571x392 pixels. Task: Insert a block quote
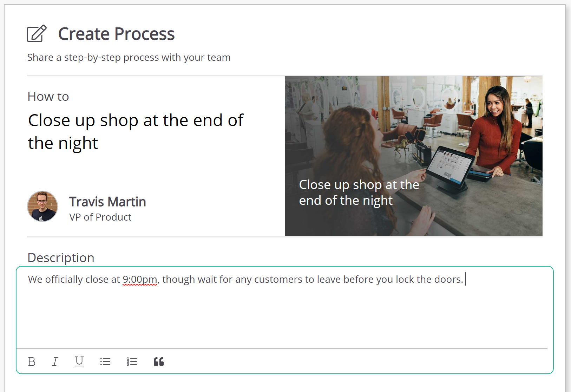point(159,361)
